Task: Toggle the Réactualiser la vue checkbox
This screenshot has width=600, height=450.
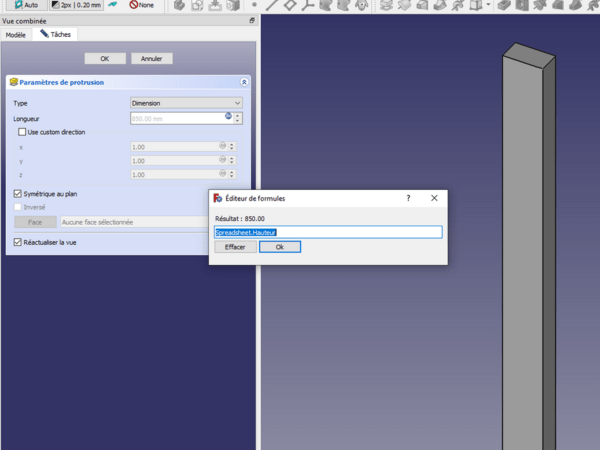Action: point(17,242)
